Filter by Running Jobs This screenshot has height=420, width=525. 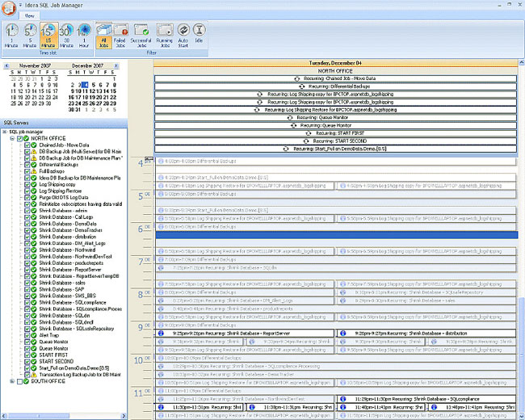165,36
